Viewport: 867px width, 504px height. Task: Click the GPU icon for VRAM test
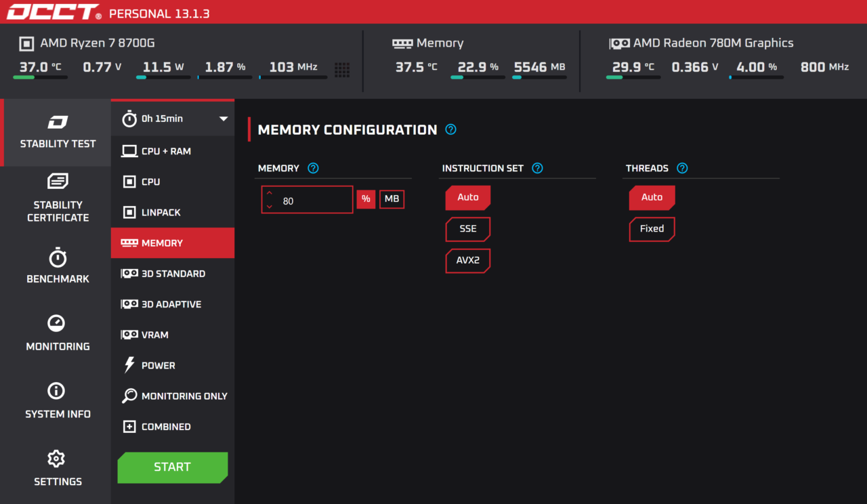[x=129, y=335]
